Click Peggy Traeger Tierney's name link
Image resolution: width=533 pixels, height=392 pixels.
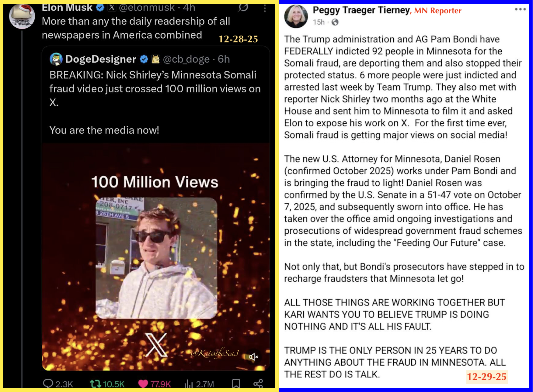click(361, 10)
